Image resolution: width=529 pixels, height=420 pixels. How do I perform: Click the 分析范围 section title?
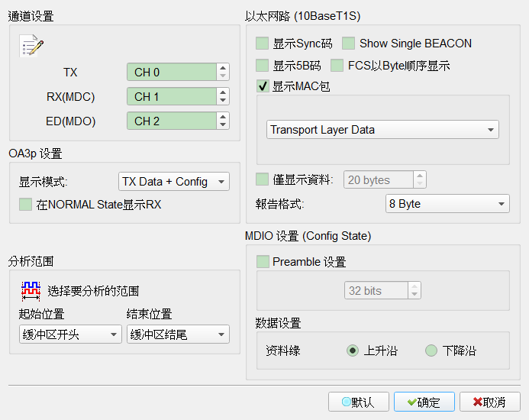(x=31, y=261)
